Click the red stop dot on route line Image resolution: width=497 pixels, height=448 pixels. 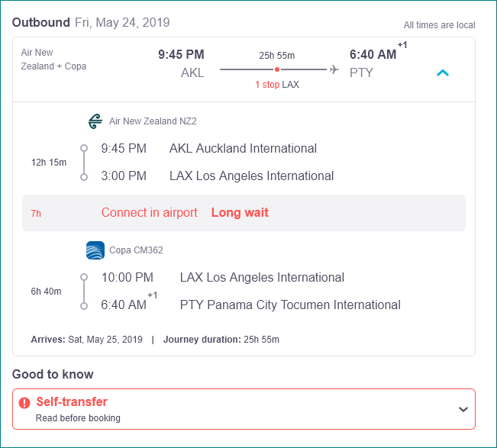coord(277,69)
